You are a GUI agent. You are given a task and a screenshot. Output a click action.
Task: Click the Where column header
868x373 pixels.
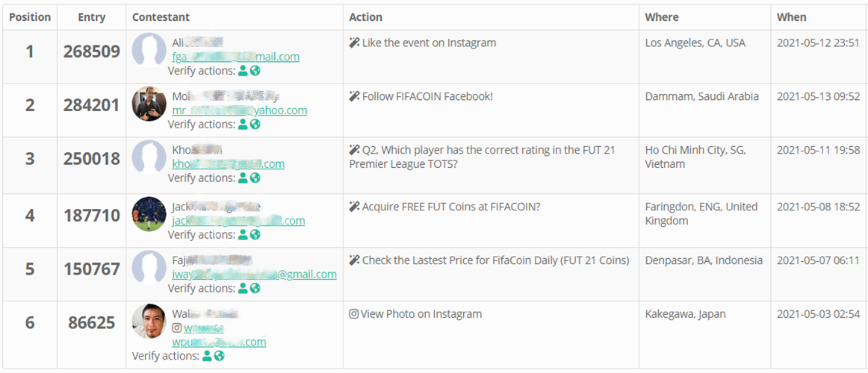662,17
